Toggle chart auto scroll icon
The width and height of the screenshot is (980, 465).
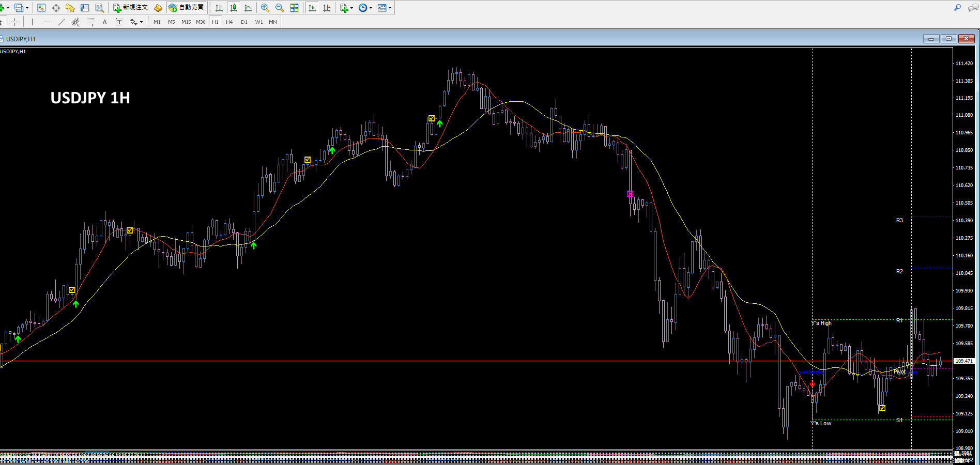pyautogui.click(x=312, y=8)
